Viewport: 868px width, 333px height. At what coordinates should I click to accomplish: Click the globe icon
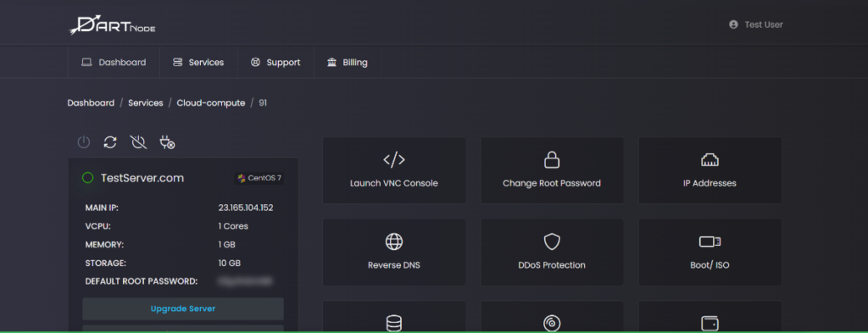point(394,241)
